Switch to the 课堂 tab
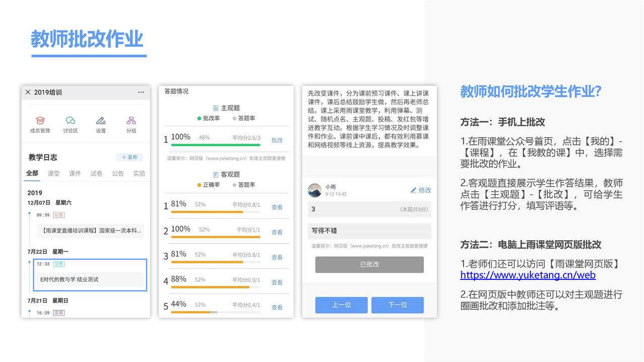The height and width of the screenshot is (362, 644). [53, 173]
